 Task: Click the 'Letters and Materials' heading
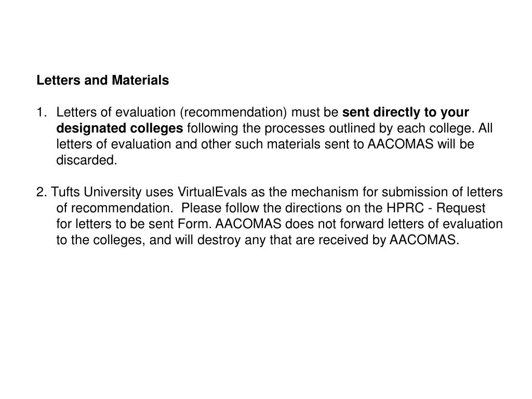102,81
